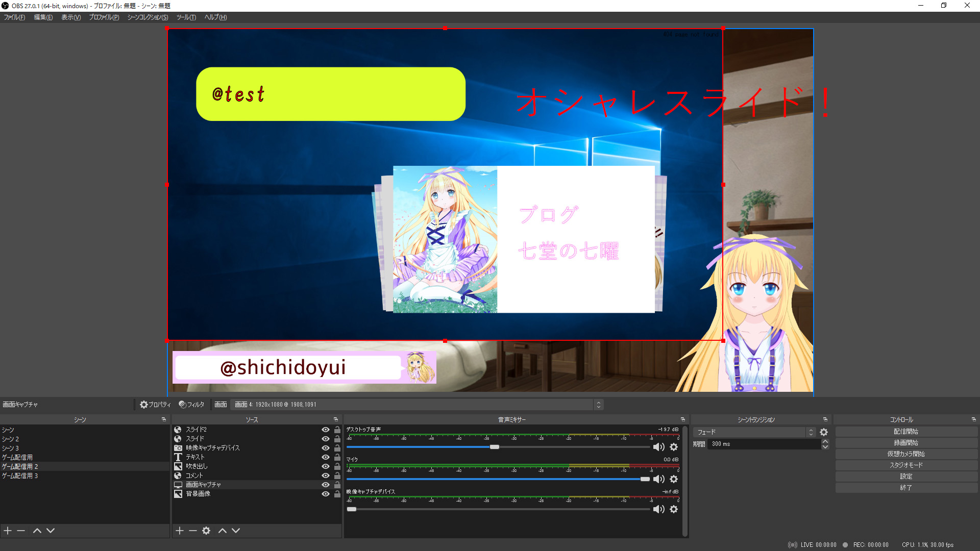Click the audio mixer vertical scrollbar

(x=685, y=481)
